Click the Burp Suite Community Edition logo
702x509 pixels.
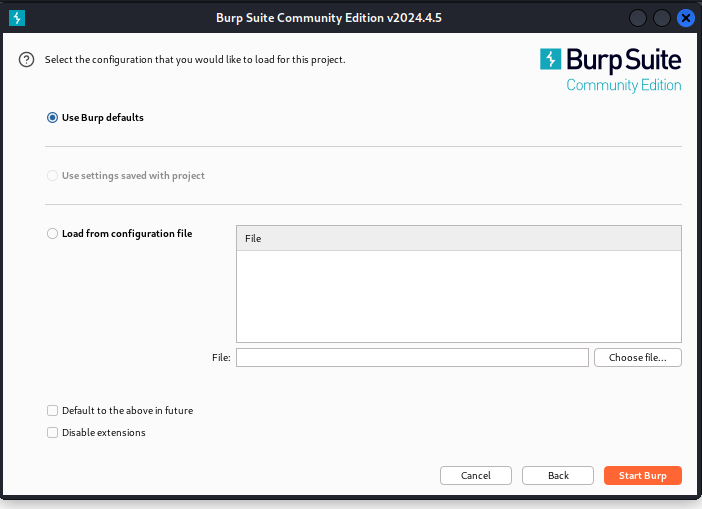point(611,70)
